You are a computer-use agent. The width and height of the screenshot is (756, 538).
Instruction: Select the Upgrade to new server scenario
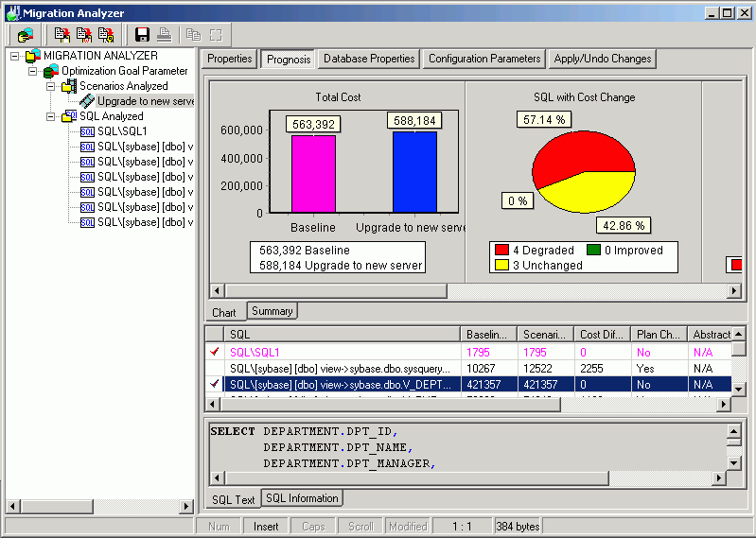145,101
